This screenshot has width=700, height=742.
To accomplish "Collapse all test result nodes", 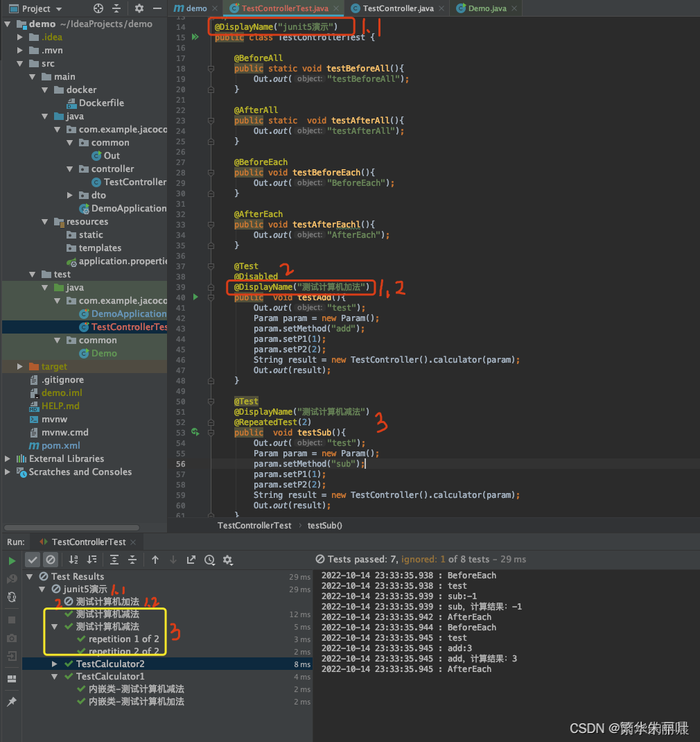I will [x=132, y=560].
